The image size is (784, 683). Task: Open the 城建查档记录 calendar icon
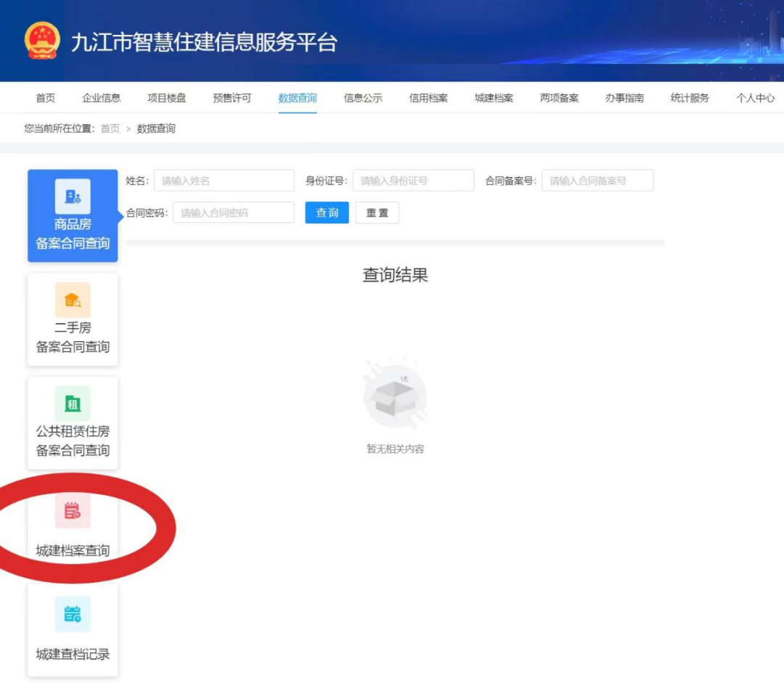(x=73, y=614)
